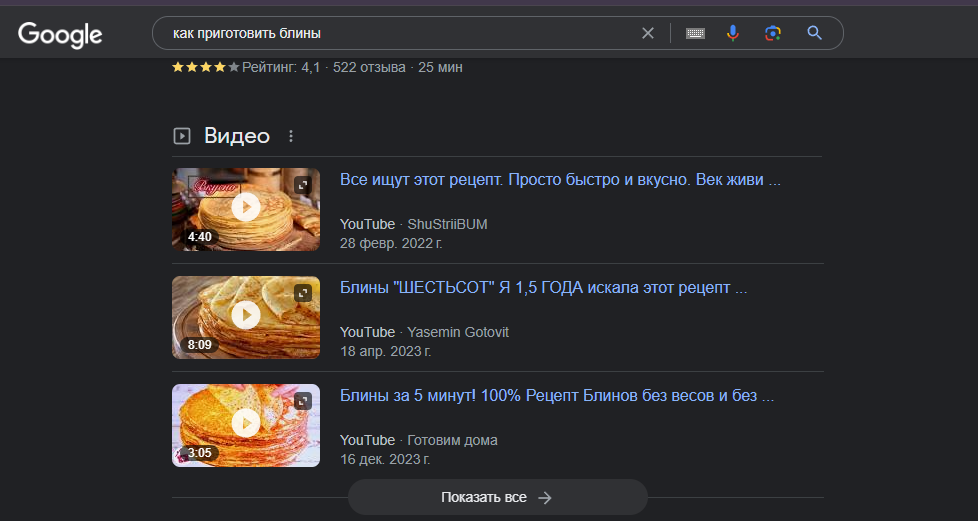The width and height of the screenshot is (978, 521).
Task: Focus the search box with блины query
Action: [x=400, y=33]
